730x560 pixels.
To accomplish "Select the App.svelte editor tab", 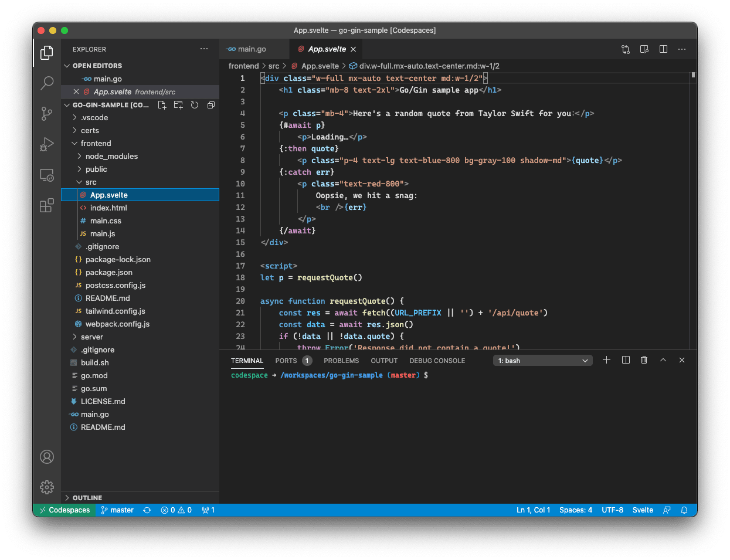I will [327, 49].
